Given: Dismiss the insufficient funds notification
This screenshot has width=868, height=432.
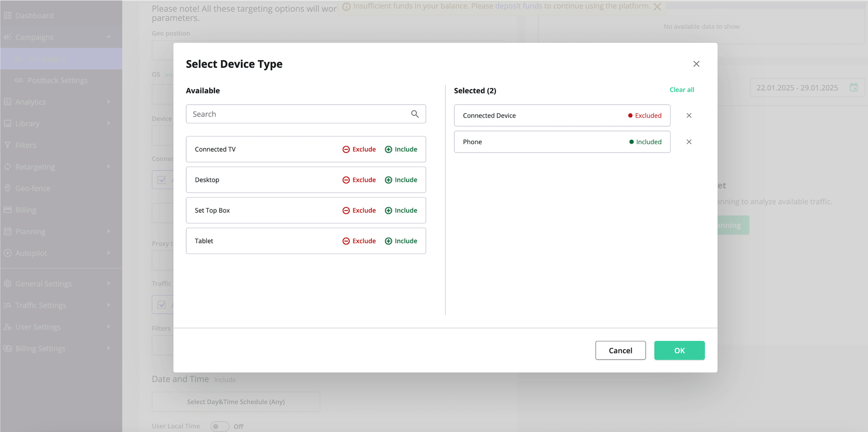Looking at the screenshot, I should (x=657, y=6).
